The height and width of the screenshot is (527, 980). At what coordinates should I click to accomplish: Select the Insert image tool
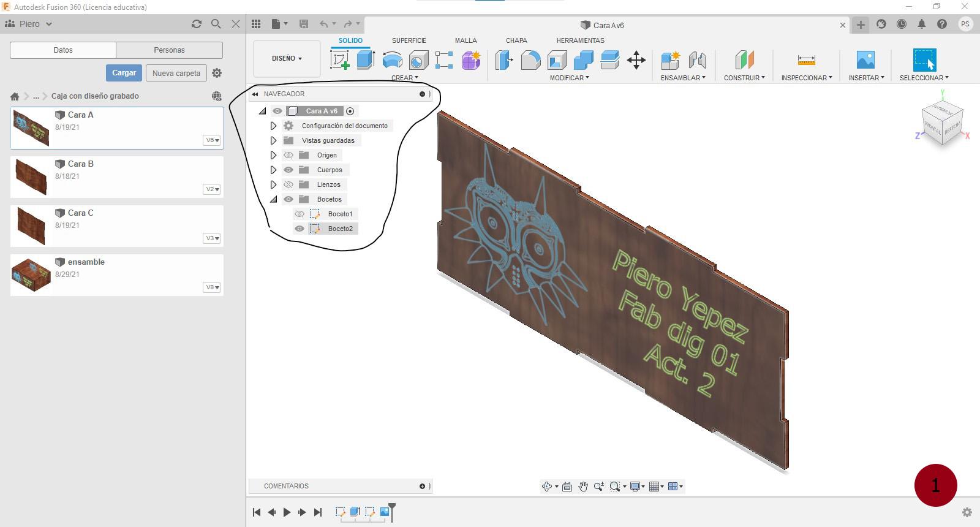(865, 60)
